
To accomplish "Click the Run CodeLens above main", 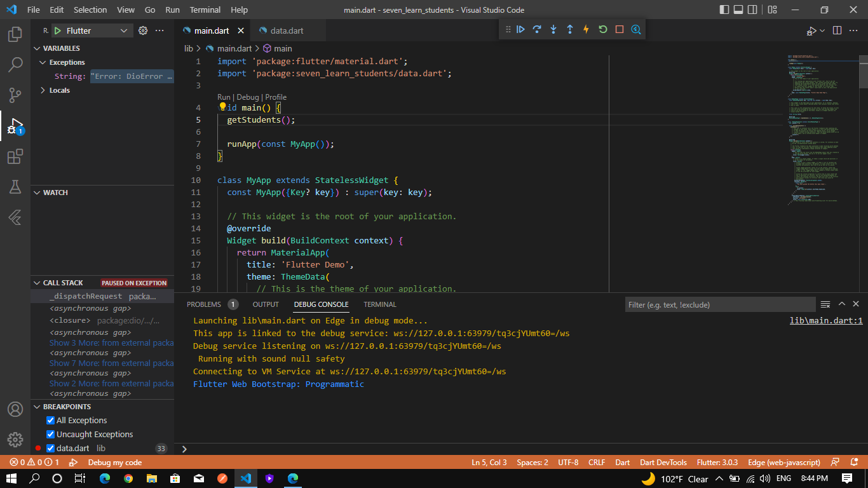I will (x=224, y=97).
